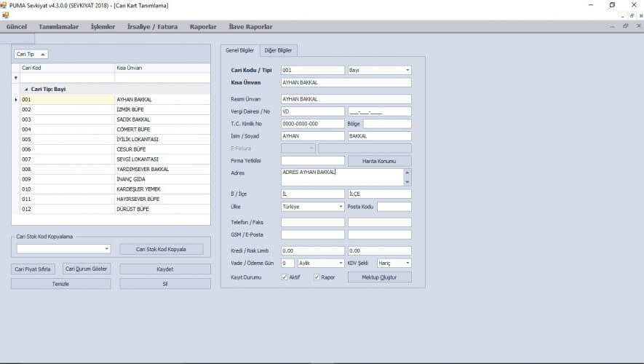The height and width of the screenshot is (364, 644).
Task: Open the Güncel menu
Action: click(17, 27)
